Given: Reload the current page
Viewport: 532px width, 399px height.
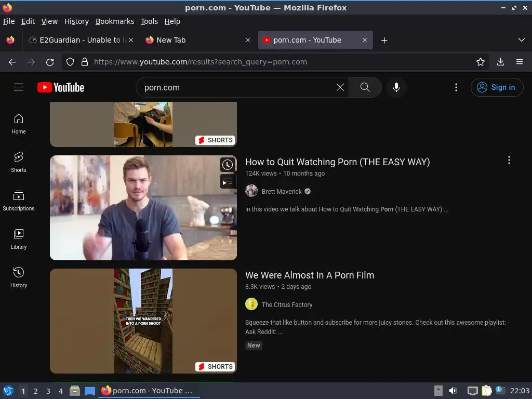Looking at the screenshot, I should point(50,62).
